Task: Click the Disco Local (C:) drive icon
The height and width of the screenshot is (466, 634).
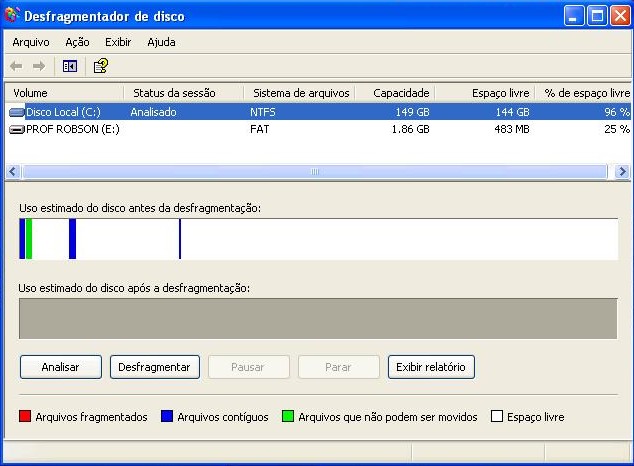Action: coord(17,112)
